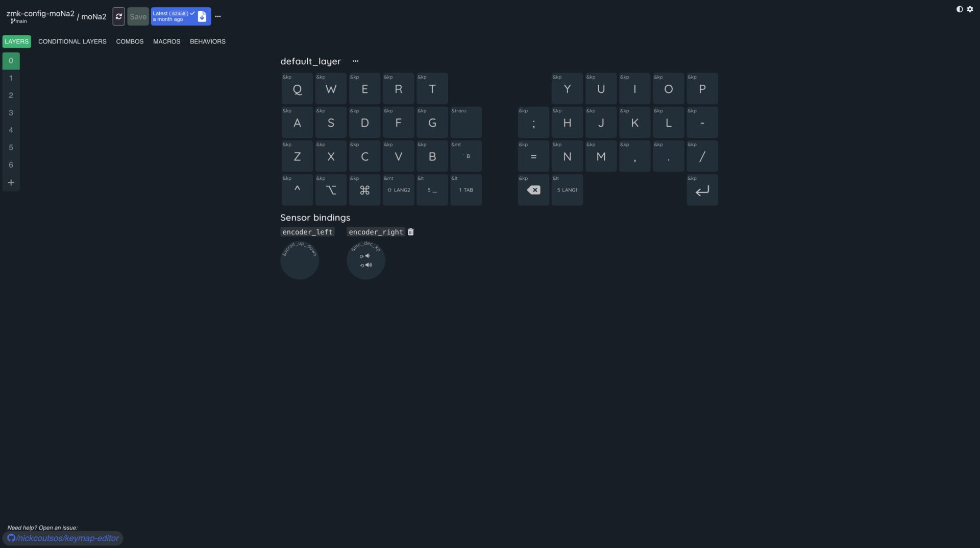Image resolution: width=980 pixels, height=548 pixels.
Task: Open the Macros tab
Action: 167,41
